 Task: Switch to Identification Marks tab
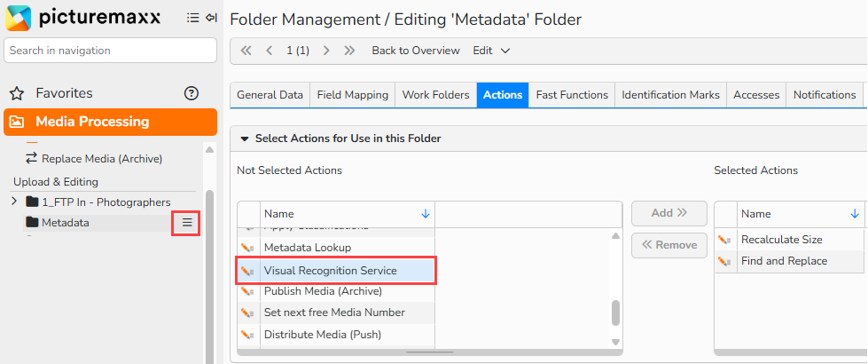[x=670, y=95]
